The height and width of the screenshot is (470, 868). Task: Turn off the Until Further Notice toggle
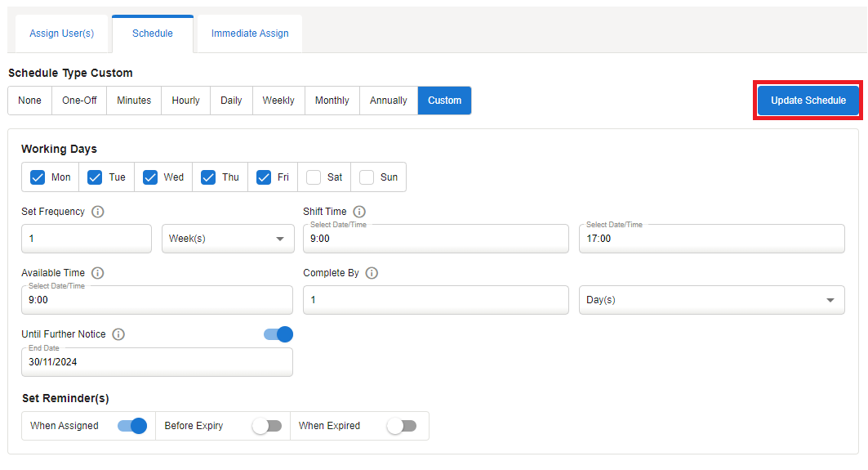[x=278, y=334]
